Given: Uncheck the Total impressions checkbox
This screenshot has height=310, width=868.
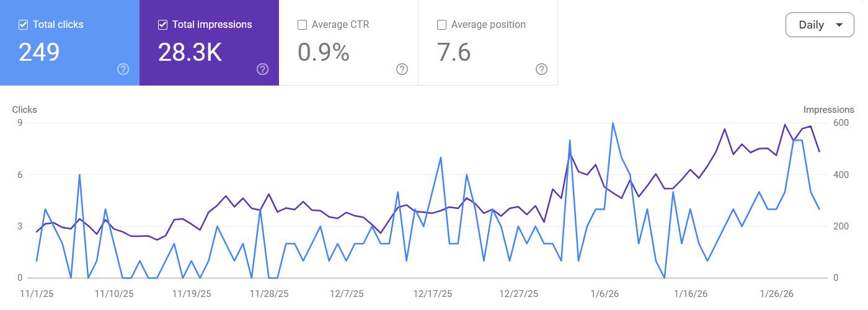Looking at the screenshot, I should (163, 25).
